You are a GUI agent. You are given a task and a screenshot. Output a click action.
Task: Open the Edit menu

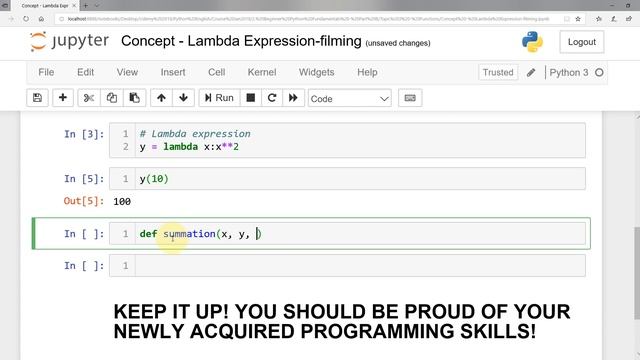[85, 72]
